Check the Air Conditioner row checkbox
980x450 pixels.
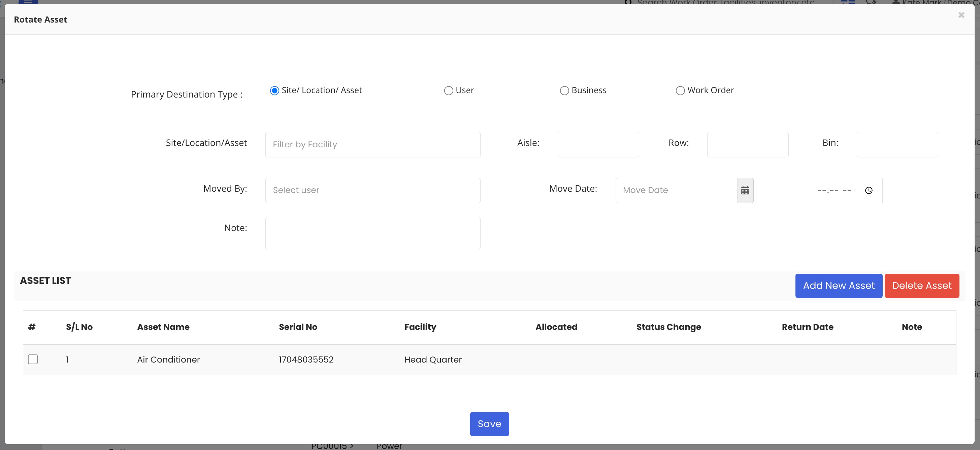point(33,359)
